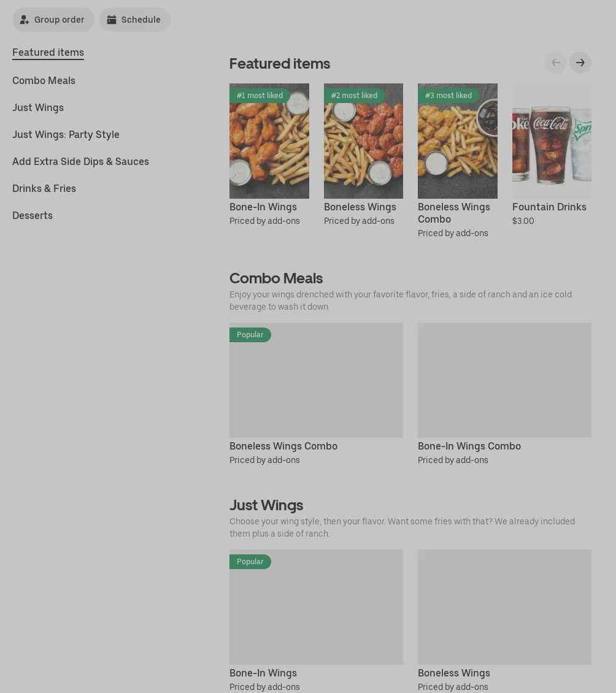Screen dimensions: 616x693
Task: Choose the Fountain Drinks featured image
Action: click(x=552, y=141)
